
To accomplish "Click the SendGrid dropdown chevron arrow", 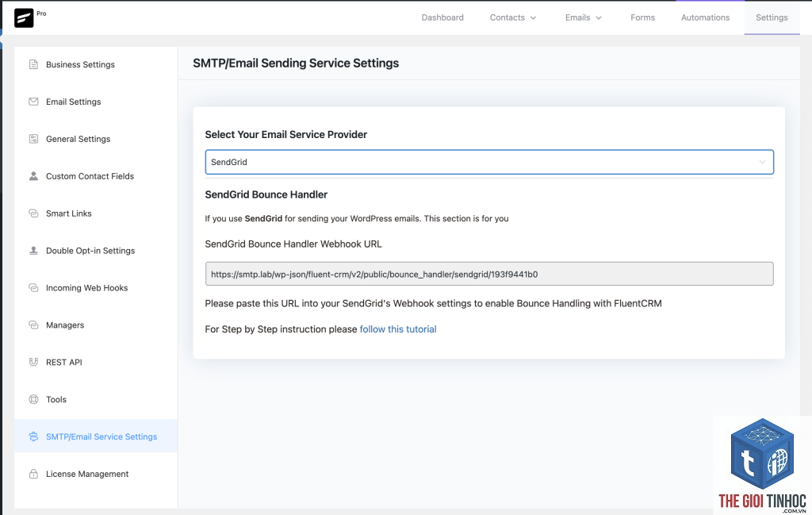I will (x=762, y=162).
